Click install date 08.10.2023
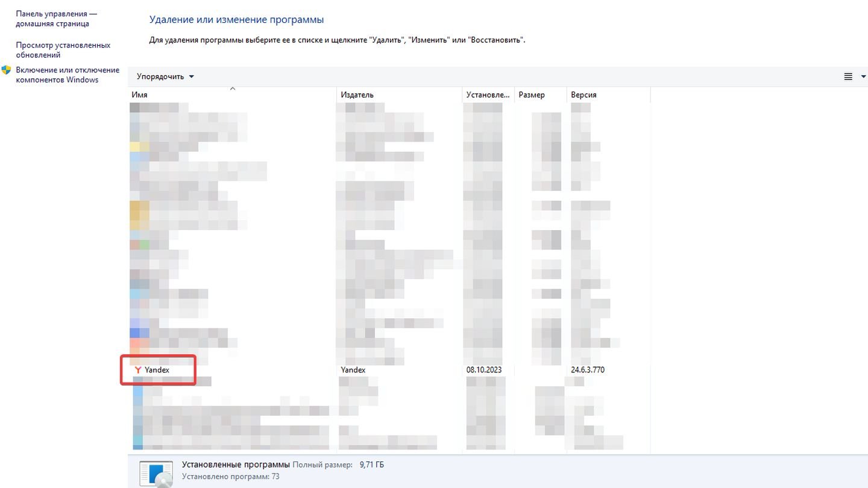The height and width of the screenshot is (488, 868). pos(484,370)
